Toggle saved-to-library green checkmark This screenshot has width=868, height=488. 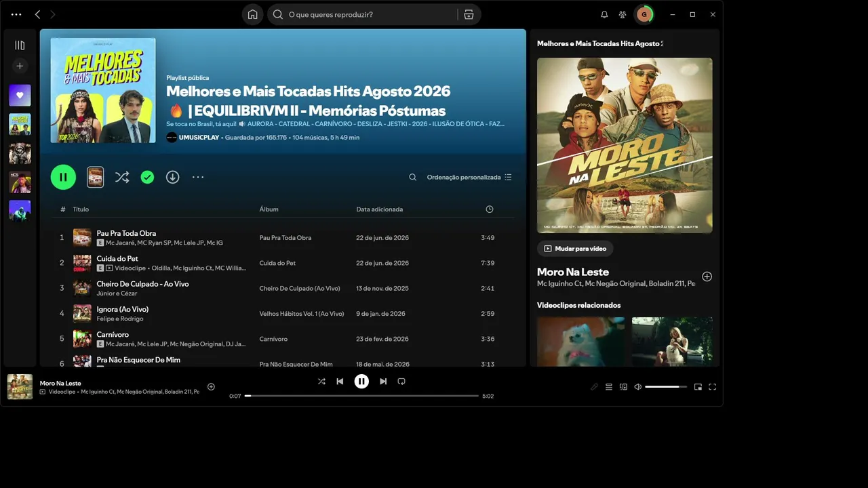[147, 177]
